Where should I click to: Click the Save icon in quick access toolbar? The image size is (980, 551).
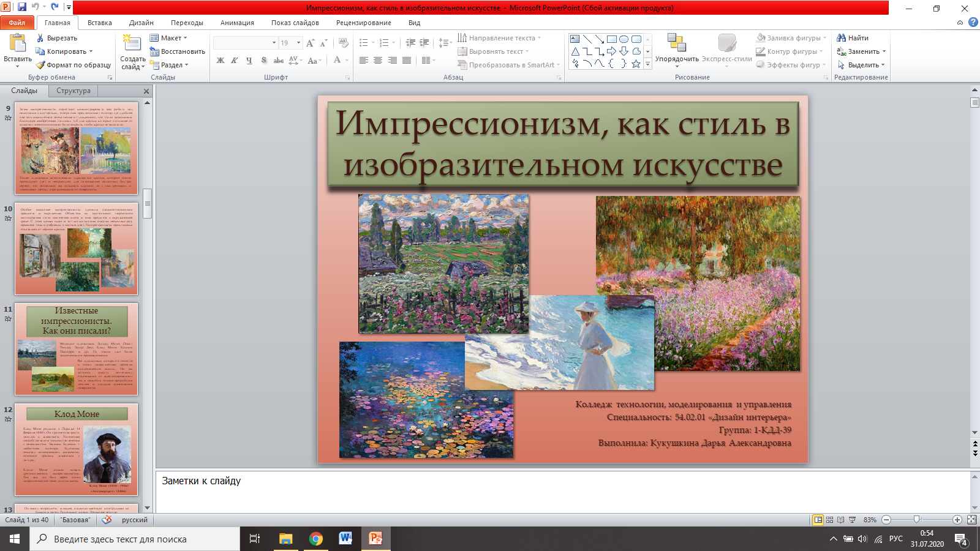[22, 7]
